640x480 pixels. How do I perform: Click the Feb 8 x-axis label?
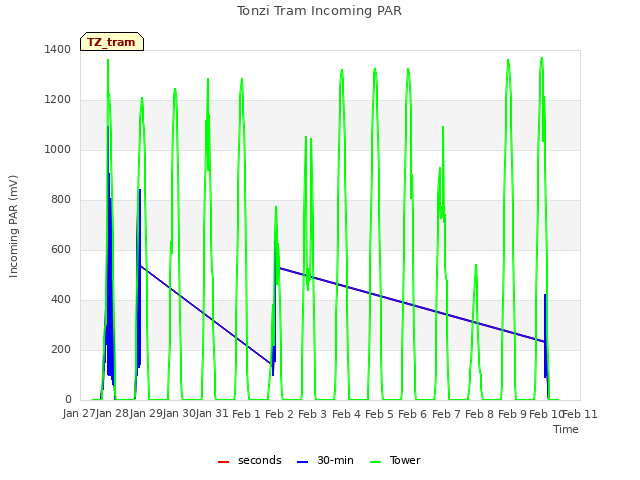pyautogui.click(x=480, y=414)
